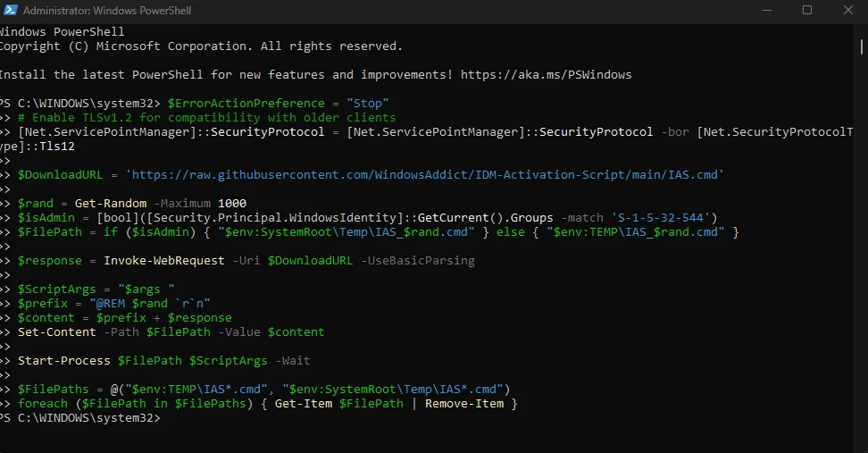
Task: Click the 'Copyright (C) Microsoft Corporation' line
Action: tap(201, 46)
